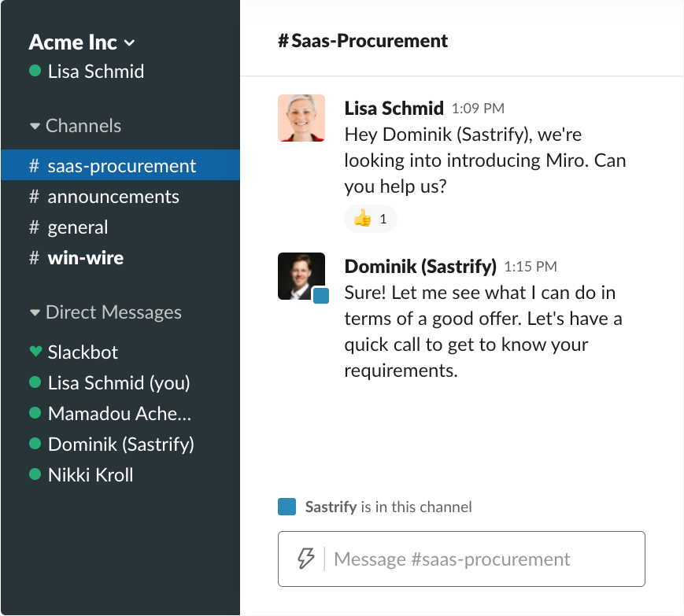Click the thumbs up reaction emoji

point(363,219)
